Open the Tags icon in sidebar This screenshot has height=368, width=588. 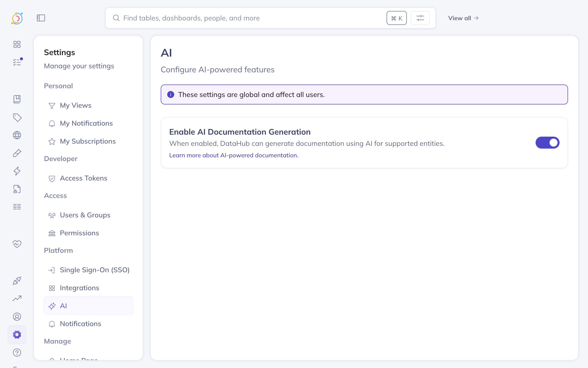point(17,117)
